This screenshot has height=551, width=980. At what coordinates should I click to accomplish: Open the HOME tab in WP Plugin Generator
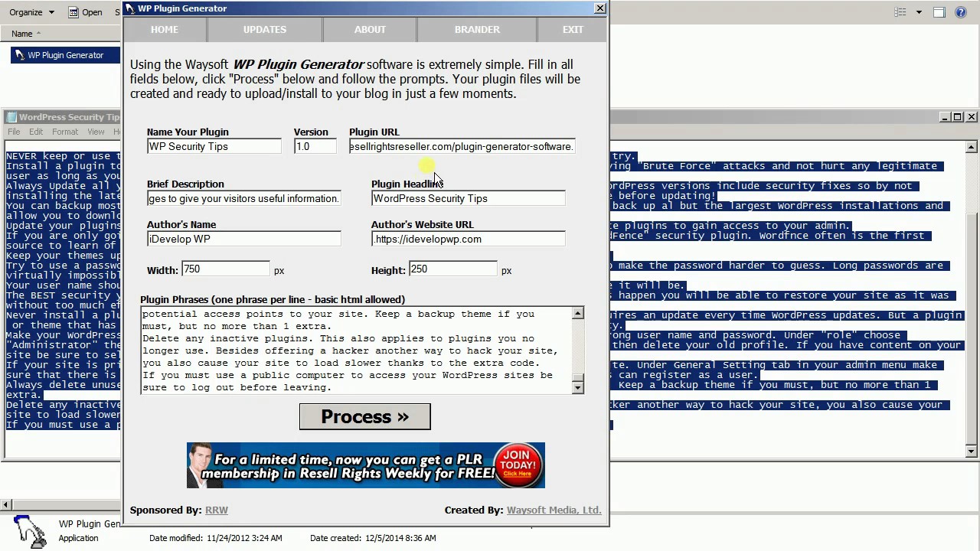(165, 29)
